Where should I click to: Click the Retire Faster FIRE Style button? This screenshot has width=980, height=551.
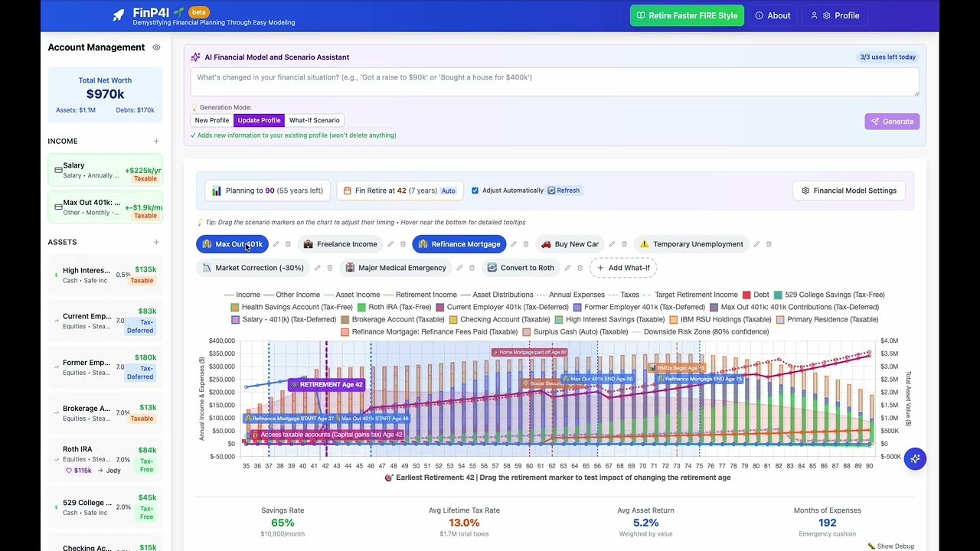pos(686,15)
